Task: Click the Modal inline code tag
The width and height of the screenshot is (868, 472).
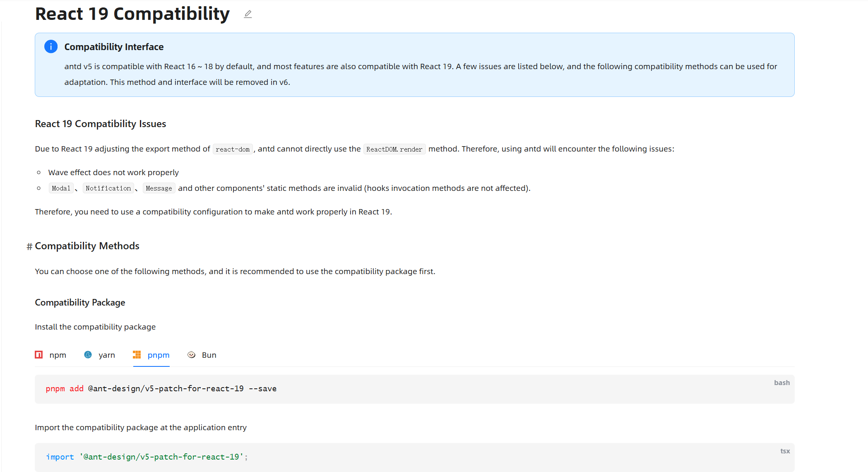Action: (x=61, y=188)
